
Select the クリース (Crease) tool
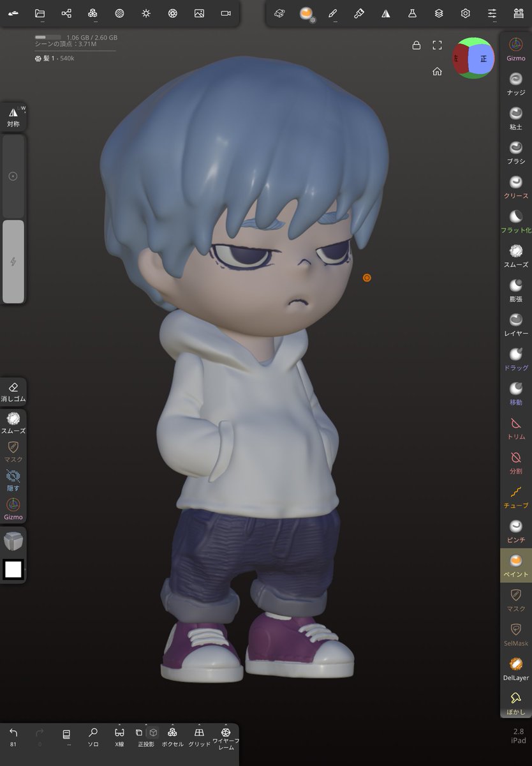point(516,187)
